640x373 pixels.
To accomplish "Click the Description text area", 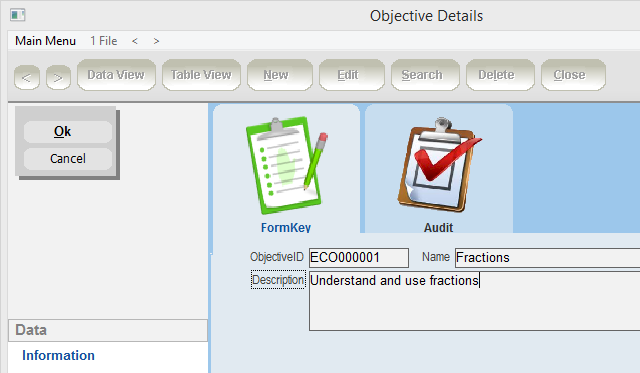I will click(x=474, y=301).
